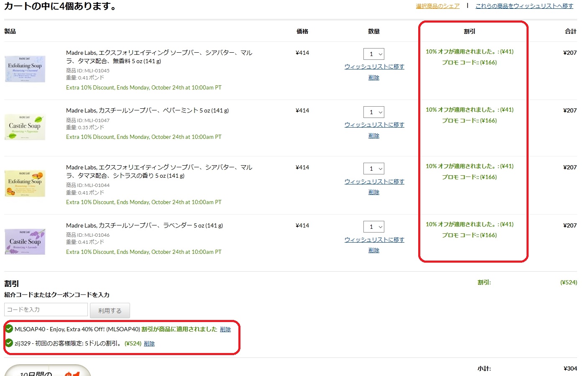Screen dimensions: 588x376
Task: Click product ID text MLI-01047
Action: click(x=97, y=120)
